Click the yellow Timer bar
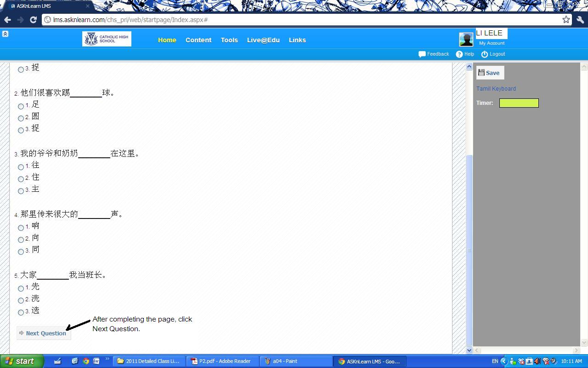The height and width of the screenshot is (368, 588). click(x=519, y=103)
